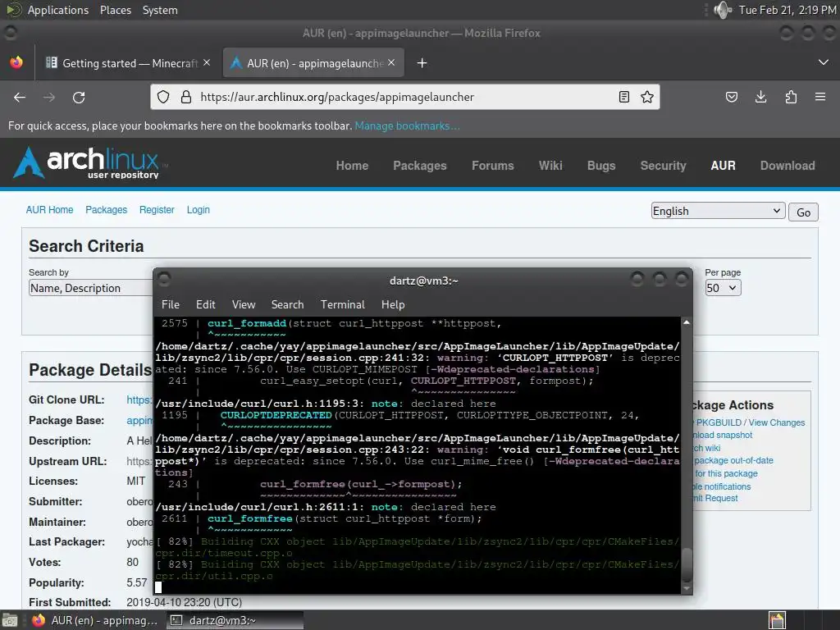Select the AUR appimagelauncher tab
Image resolution: width=840 pixels, height=630 pixels.
pos(313,63)
